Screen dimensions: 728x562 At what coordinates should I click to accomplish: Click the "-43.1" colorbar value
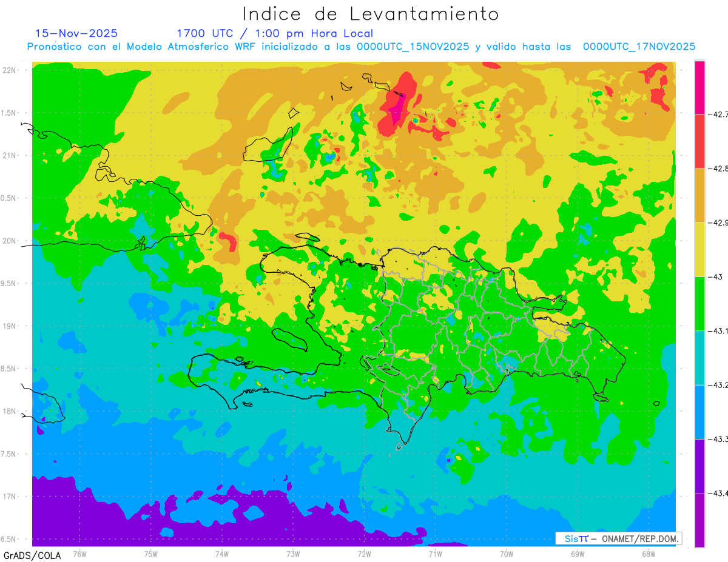pos(718,331)
